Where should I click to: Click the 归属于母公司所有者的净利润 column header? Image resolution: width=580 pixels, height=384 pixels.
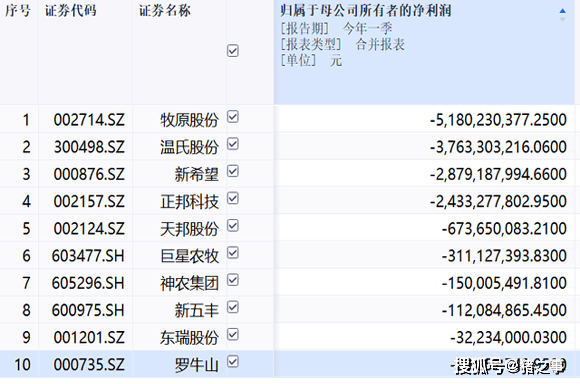pos(366,11)
